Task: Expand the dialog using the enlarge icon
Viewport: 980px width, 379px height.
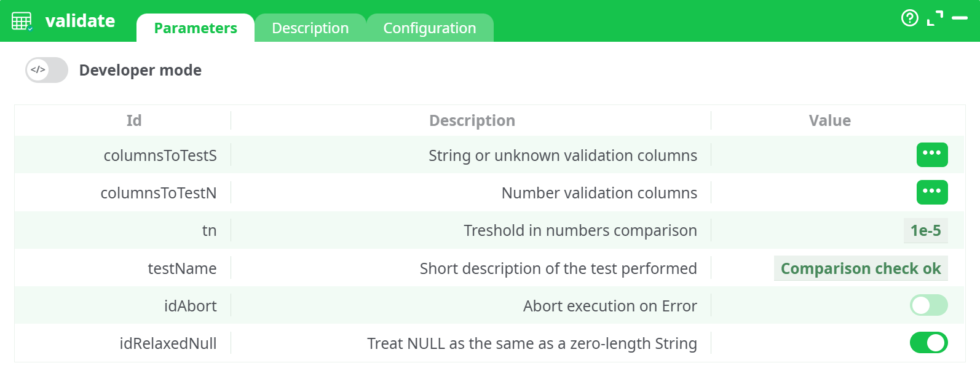Action: pyautogui.click(x=936, y=19)
